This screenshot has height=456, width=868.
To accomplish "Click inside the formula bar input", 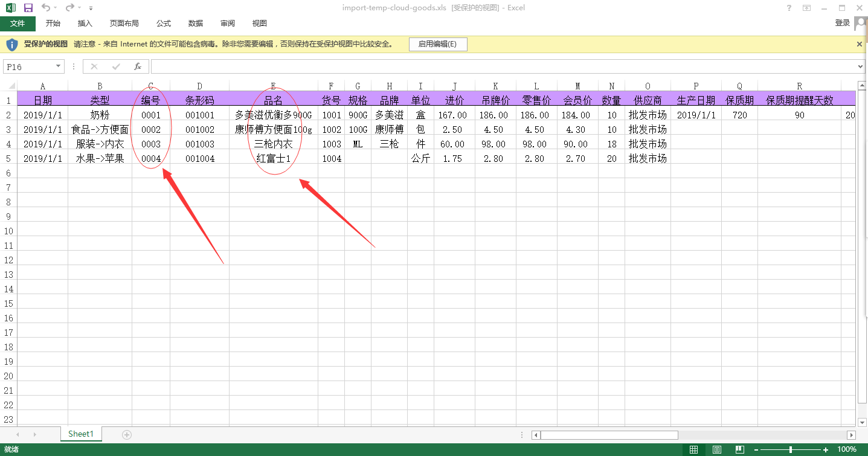I will (504, 66).
